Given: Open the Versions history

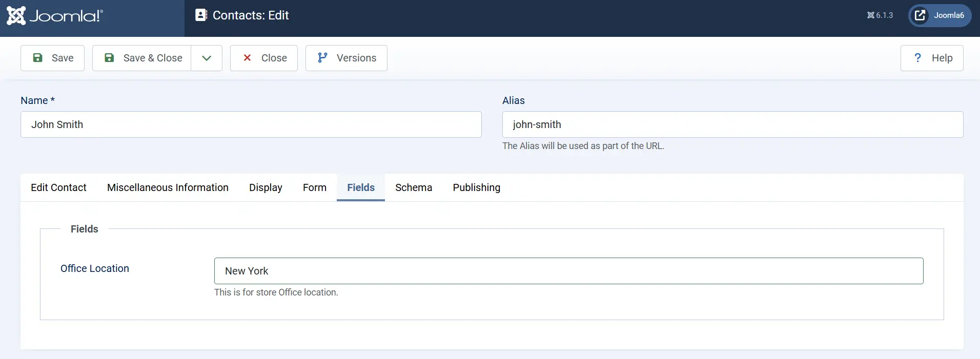Looking at the screenshot, I should (346, 58).
